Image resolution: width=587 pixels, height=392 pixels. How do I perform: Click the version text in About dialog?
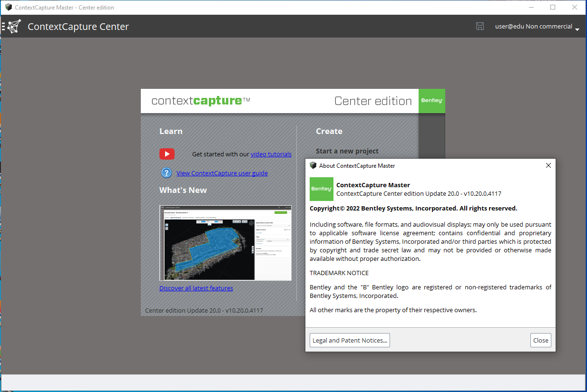tap(419, 193)
